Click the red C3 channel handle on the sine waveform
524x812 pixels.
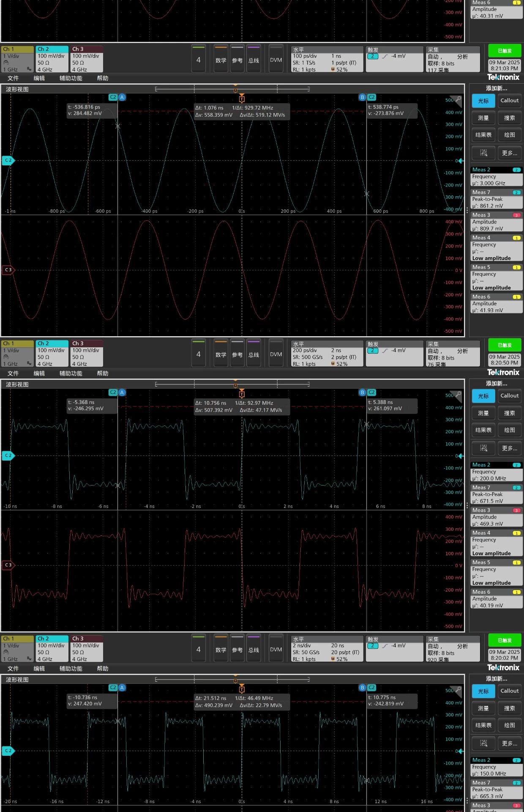coord(8,270)
